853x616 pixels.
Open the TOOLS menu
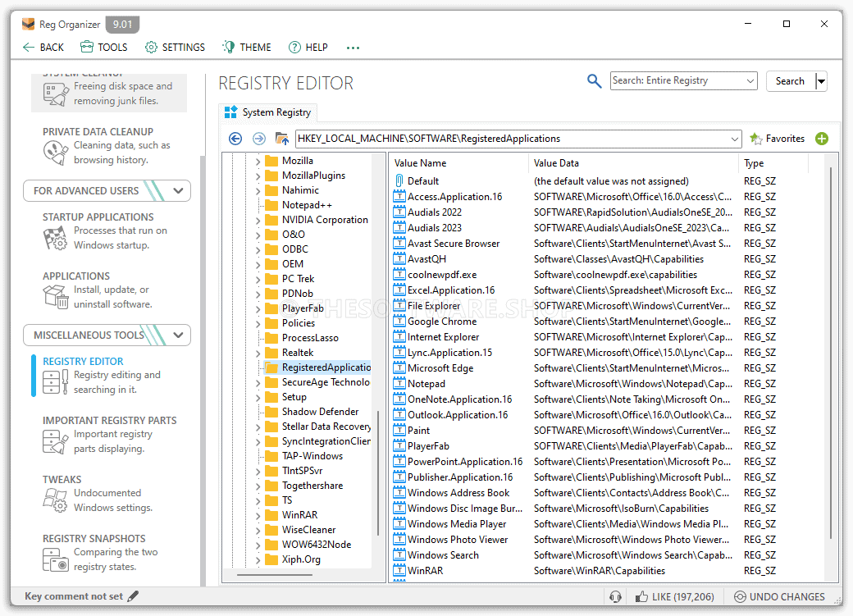(x=104, y=48)
